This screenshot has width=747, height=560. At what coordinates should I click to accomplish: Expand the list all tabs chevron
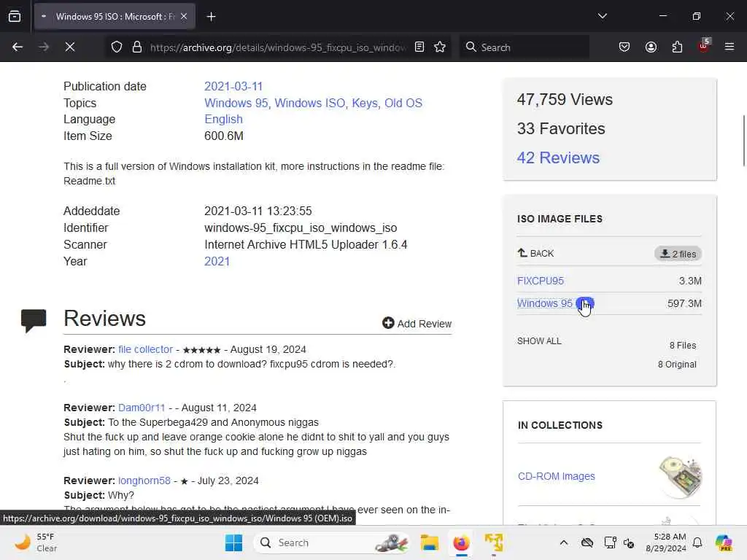click(x=602, y=16)
